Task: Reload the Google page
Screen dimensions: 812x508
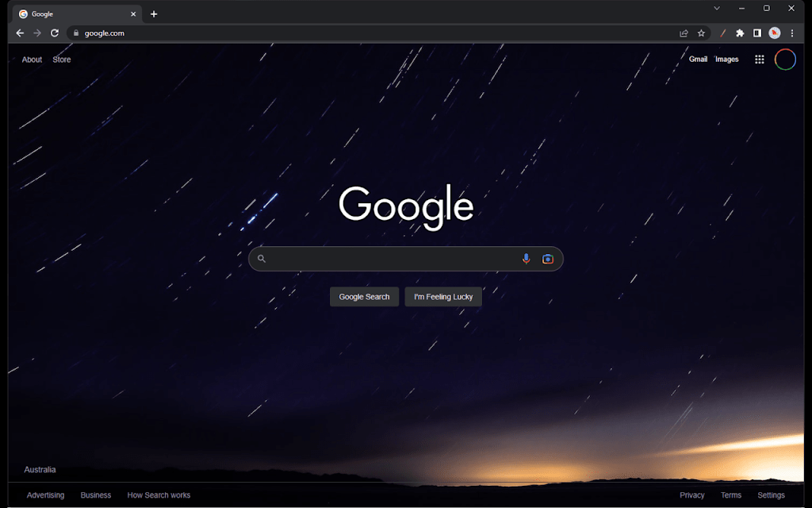Action: (x=55, y=33)
